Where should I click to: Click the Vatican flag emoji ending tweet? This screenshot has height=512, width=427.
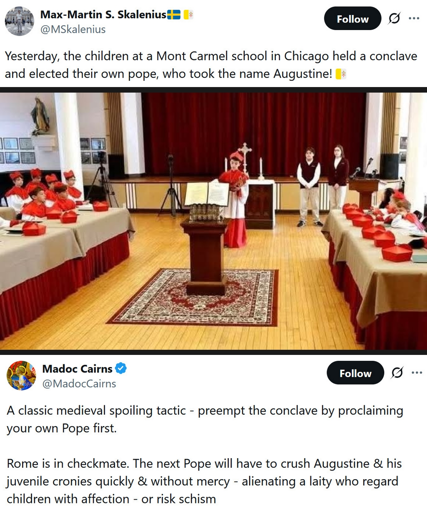[x=341, y=74]
